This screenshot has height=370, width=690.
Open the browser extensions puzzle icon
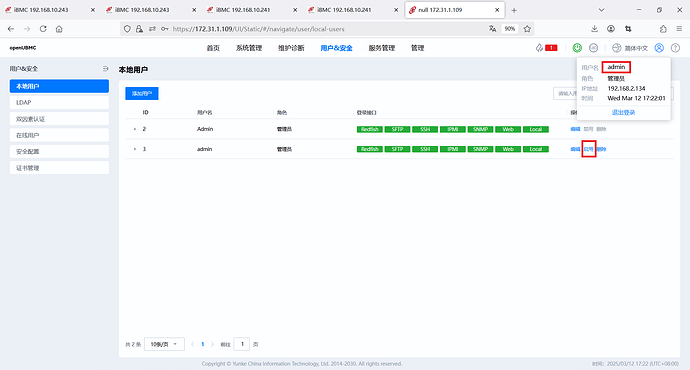pyautogui.click(x=663, y=29)
